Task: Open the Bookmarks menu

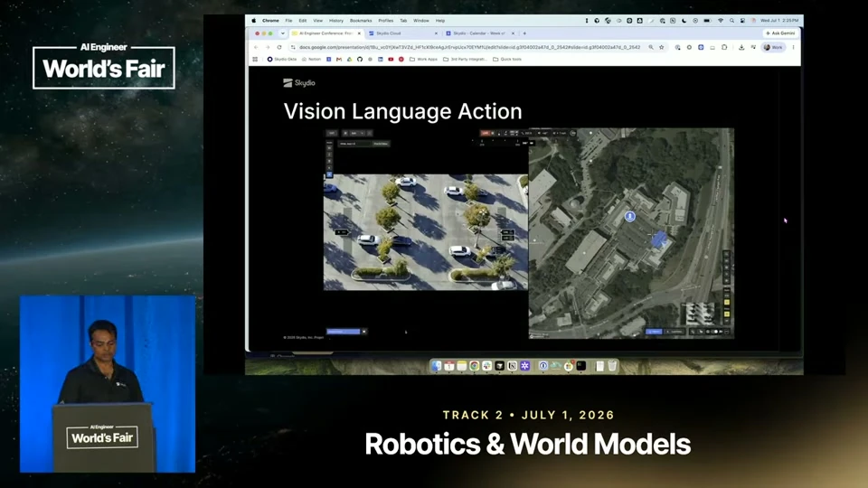Action: [x=361, y=21]
